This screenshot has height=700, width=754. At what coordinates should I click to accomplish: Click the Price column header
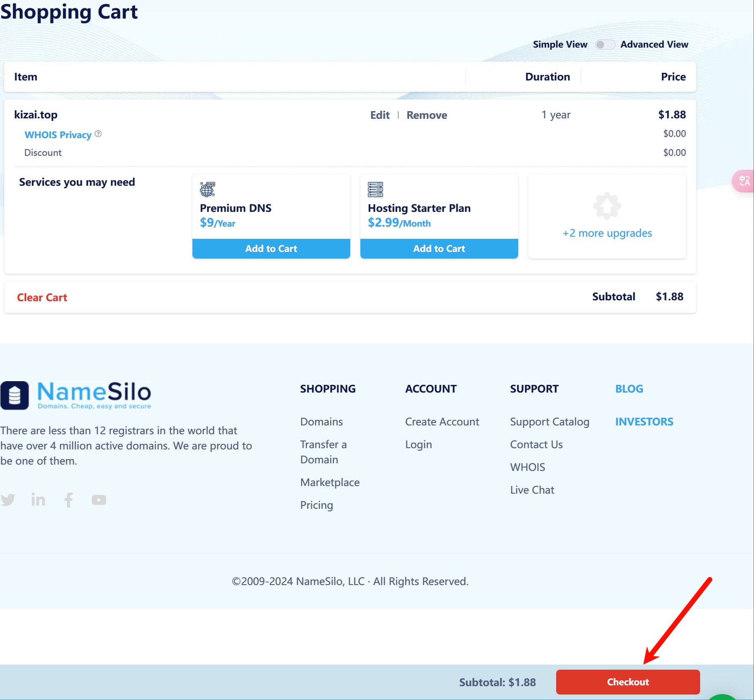673,77
